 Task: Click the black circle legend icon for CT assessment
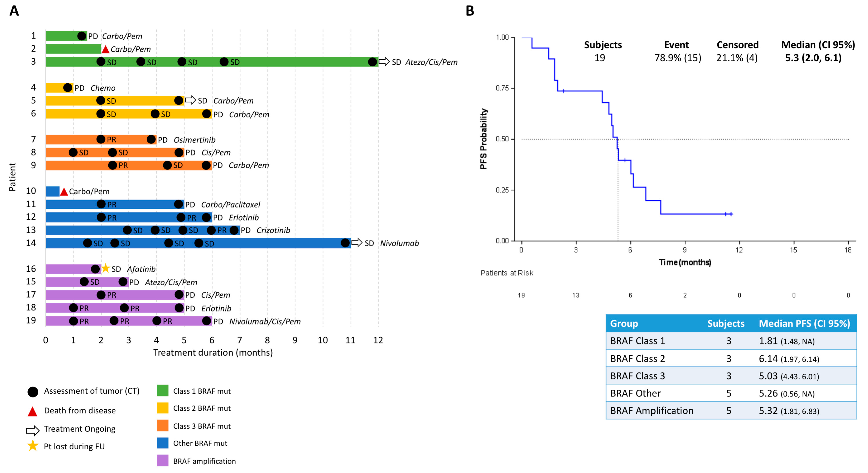pyautogui.click(x=33, y=392)
